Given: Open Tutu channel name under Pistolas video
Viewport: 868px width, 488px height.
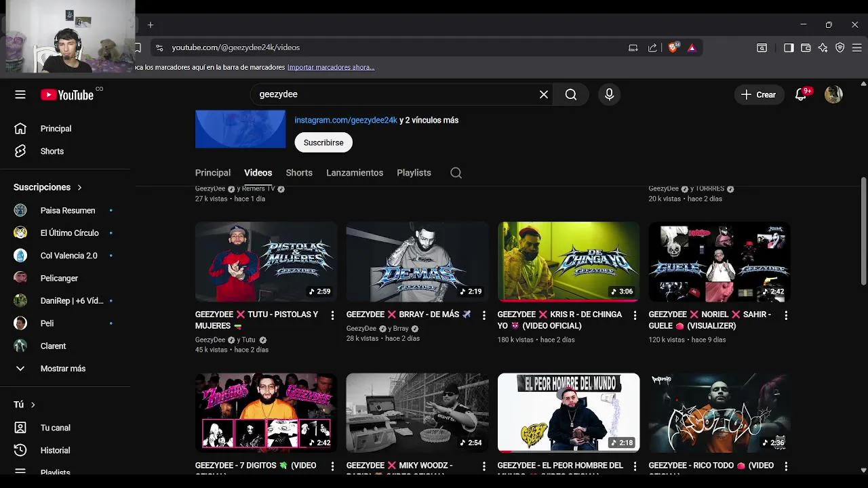Looking at the screenshot, I should pos(249,340).
